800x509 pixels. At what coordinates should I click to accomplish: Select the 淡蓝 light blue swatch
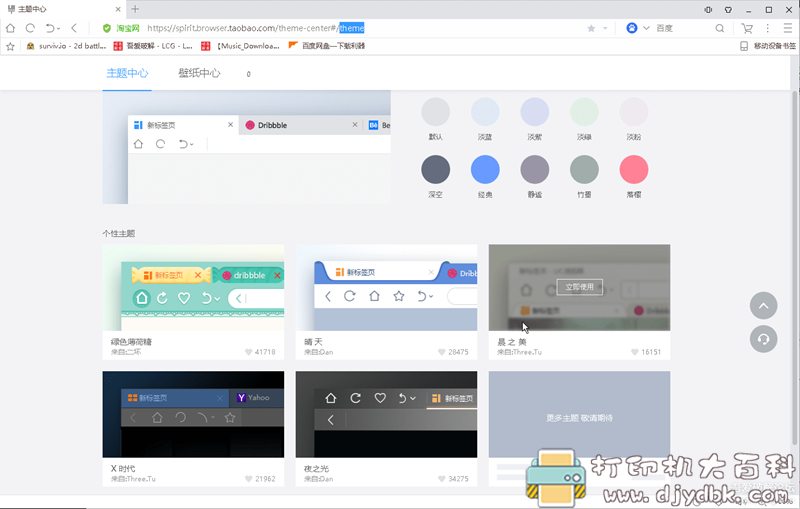pos(485,112)
